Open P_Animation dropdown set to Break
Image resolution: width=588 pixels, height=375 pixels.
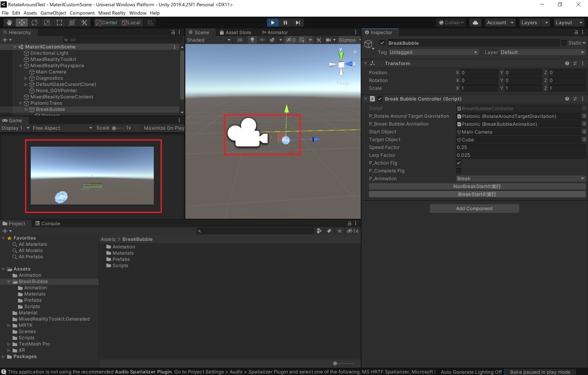pyautogui.click(x=520, y=179)
